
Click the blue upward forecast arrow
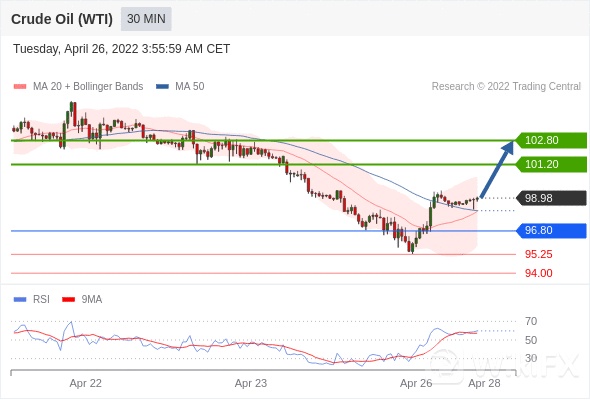coord(497,169)
